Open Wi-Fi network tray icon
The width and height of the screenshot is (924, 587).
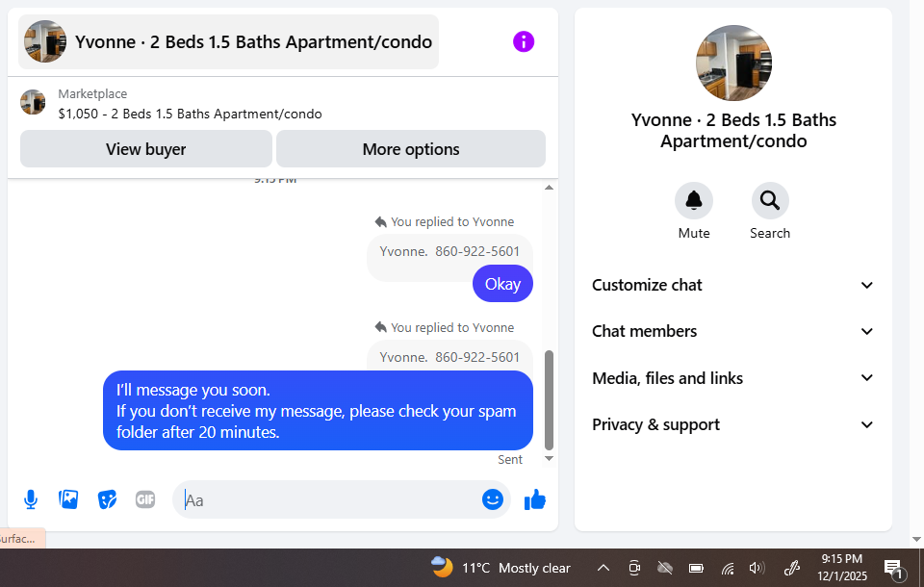click(x=728, y=568)
